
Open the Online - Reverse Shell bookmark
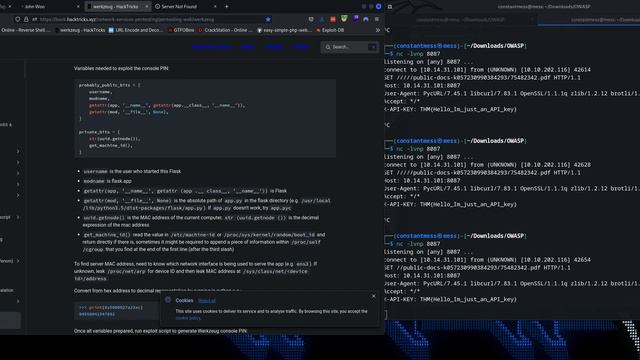[x=25, y=30]
